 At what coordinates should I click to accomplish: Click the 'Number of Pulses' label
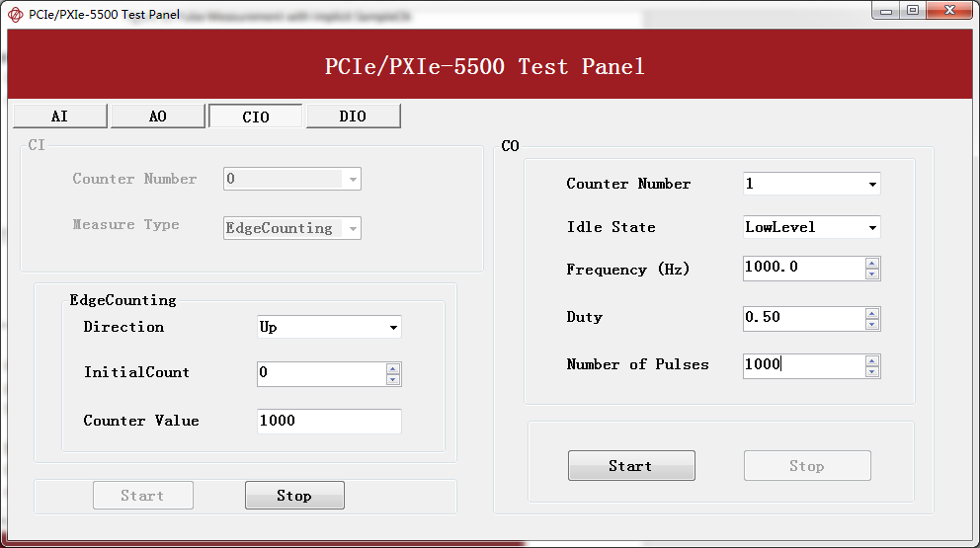[x=637, y=364]
